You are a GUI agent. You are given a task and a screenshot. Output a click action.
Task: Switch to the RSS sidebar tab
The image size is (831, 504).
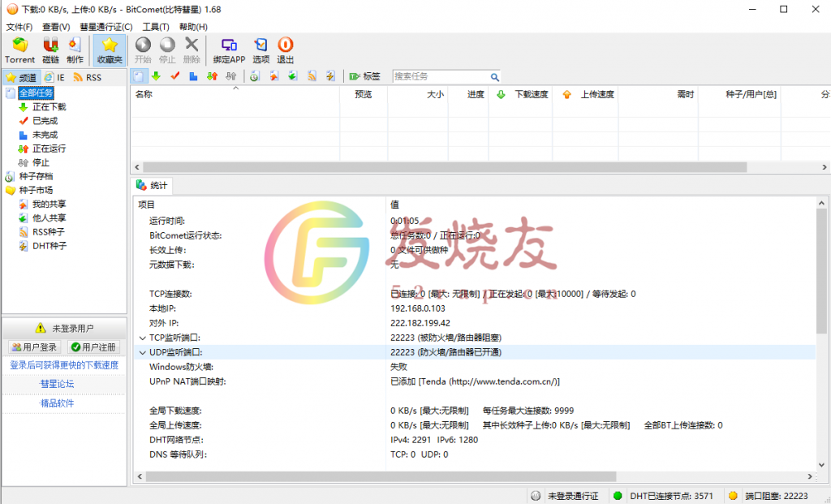(x=88, y=77)
